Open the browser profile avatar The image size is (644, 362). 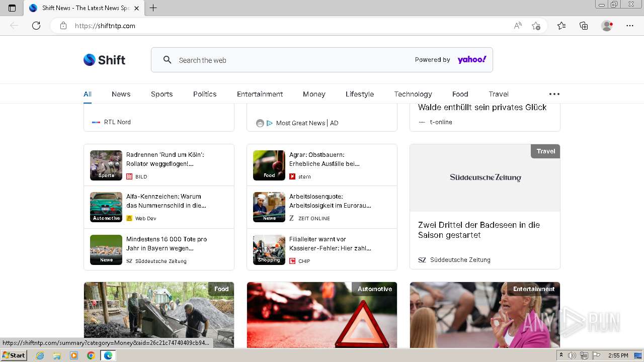coord(607,26)
